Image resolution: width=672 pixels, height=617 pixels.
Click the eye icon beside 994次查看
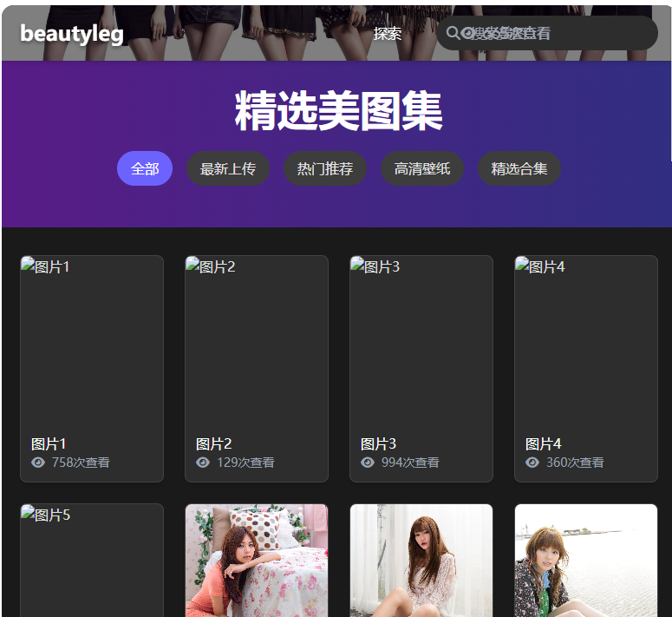click(x=368, y=463)
